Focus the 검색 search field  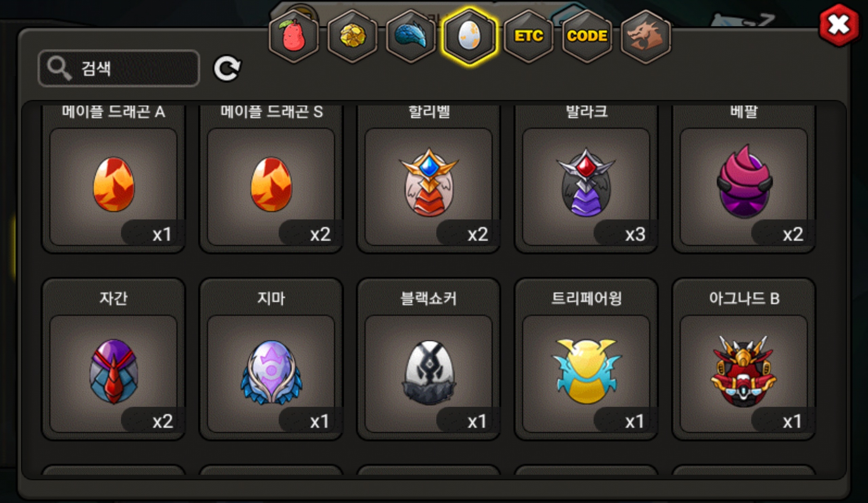(x=119, y=68)
